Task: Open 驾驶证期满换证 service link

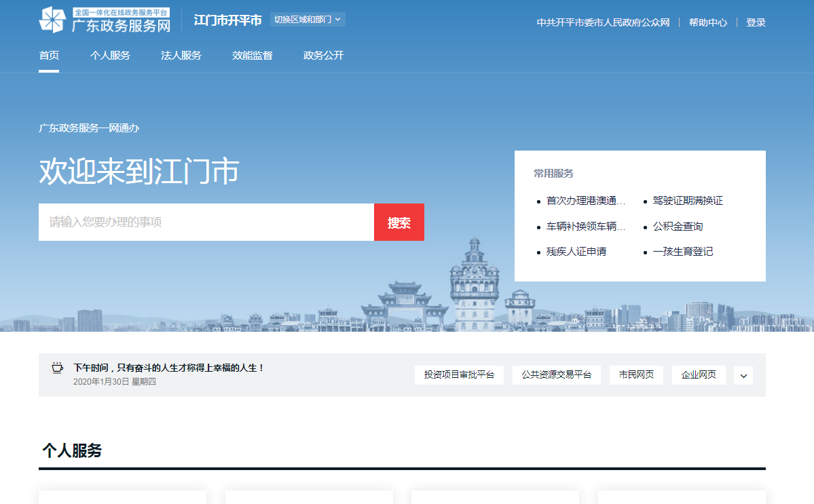Action: pos(688,201)
